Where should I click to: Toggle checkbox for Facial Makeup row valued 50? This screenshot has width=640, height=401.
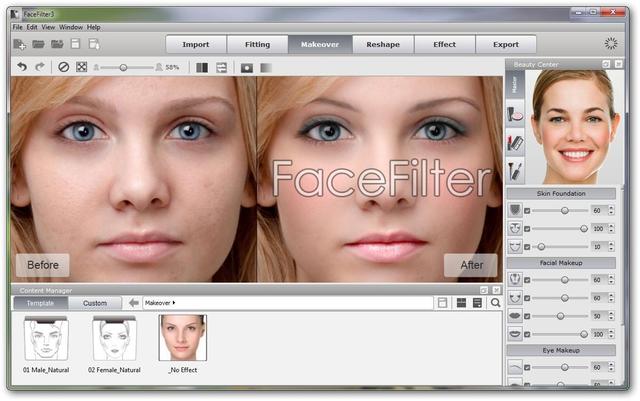(527, 316)
